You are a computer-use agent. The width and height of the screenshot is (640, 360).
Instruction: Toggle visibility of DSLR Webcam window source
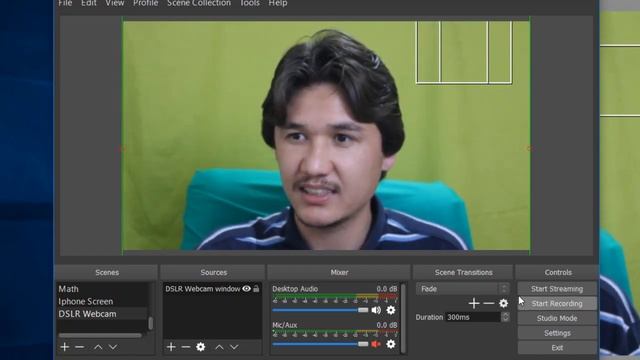(x=247, y=289)
